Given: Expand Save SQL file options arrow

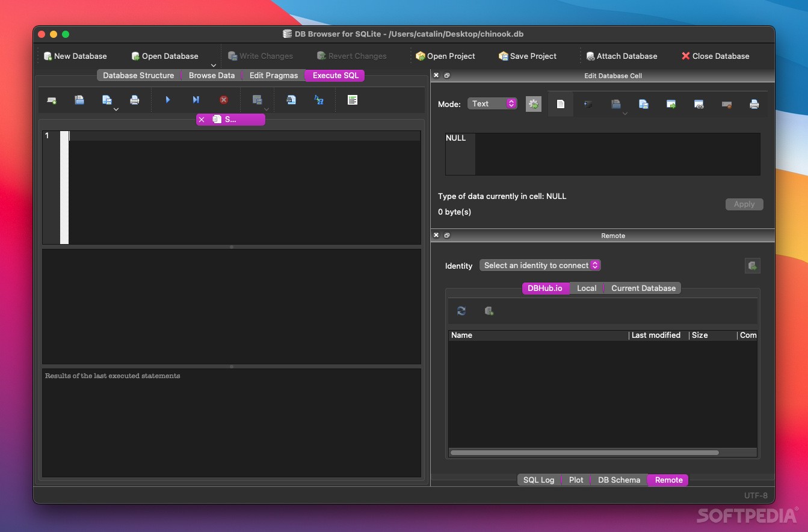Looking at the screenshot, I should (x=116, y=109).
